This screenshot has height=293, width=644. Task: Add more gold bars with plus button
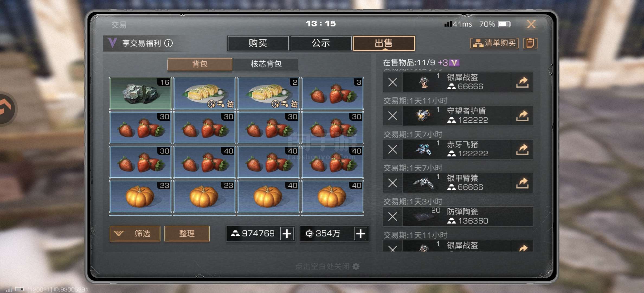coord(287,234)
